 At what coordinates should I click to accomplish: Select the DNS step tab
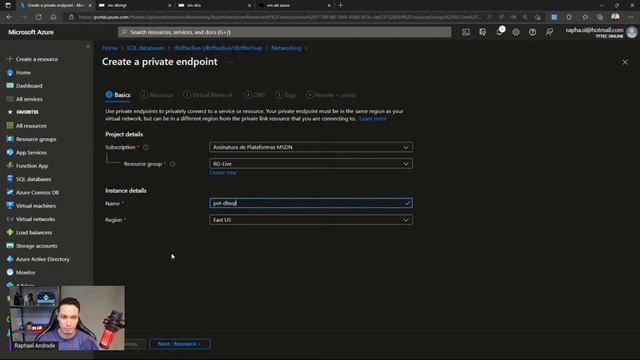[x=255, y=95]
